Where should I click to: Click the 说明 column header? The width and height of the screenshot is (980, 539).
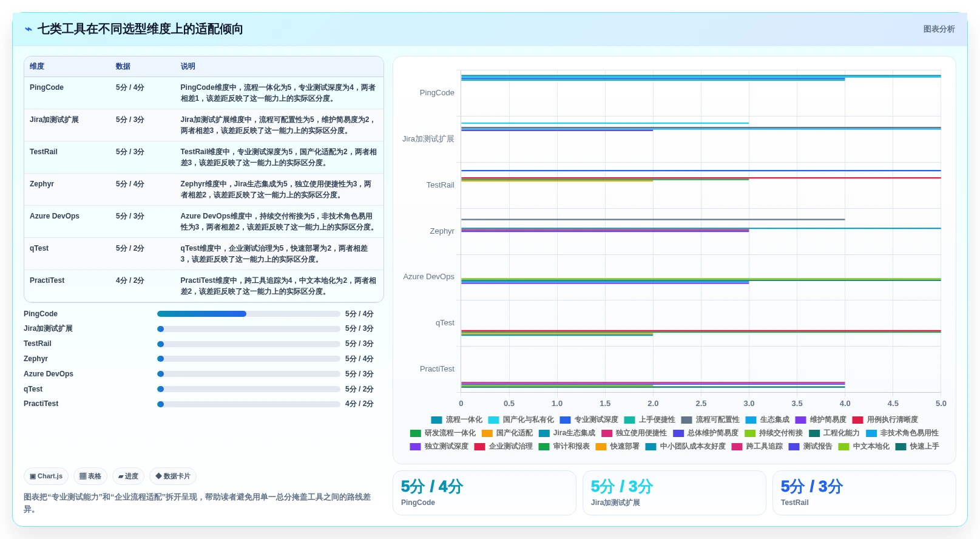point(188,66)
